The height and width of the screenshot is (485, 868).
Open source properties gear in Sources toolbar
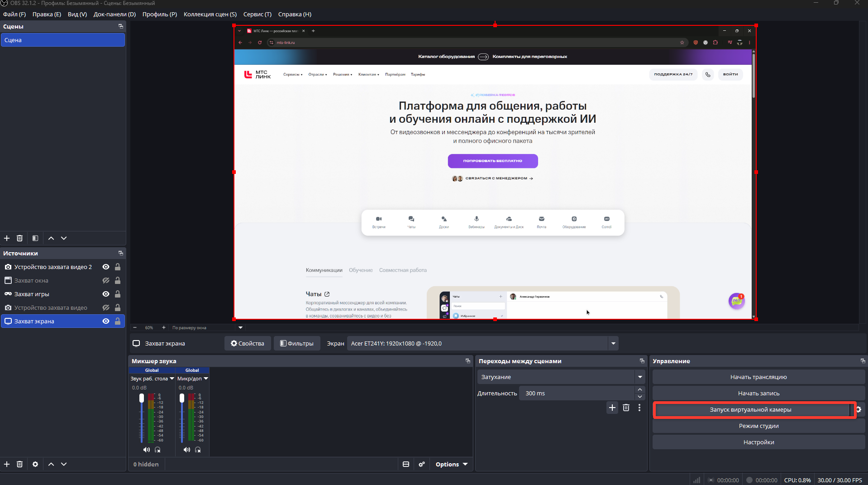pos(35,464)
